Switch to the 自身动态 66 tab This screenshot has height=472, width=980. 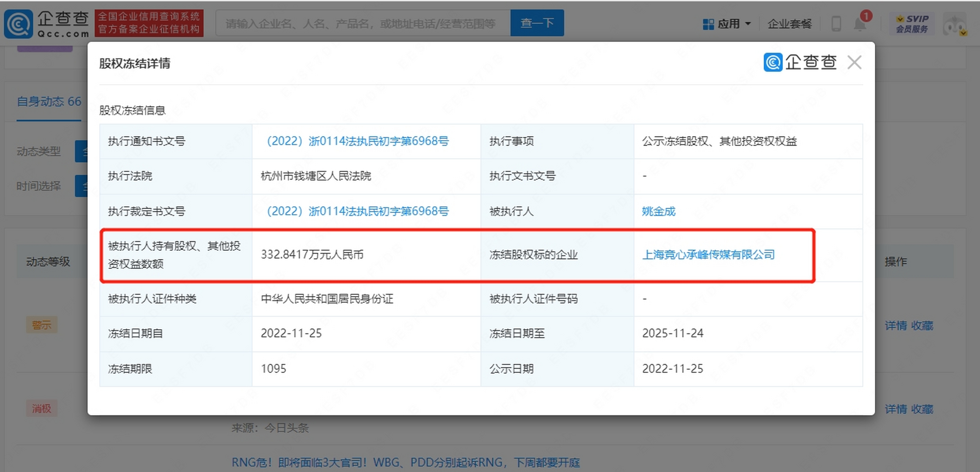click(x=49, y=101)
